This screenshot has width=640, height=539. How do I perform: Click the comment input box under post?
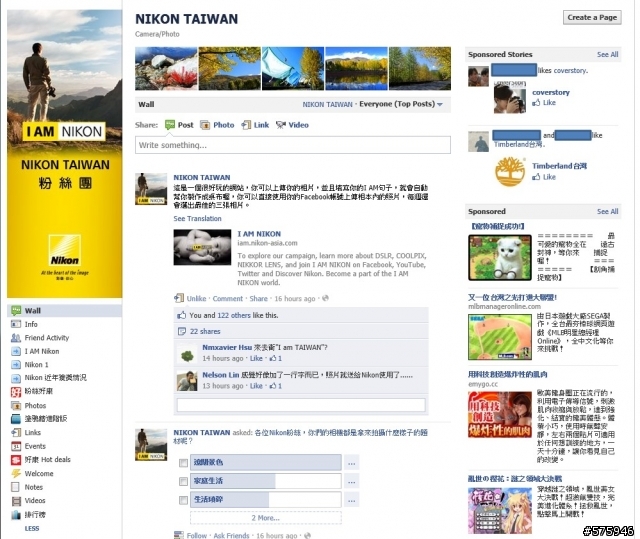(x=301, y=405)
